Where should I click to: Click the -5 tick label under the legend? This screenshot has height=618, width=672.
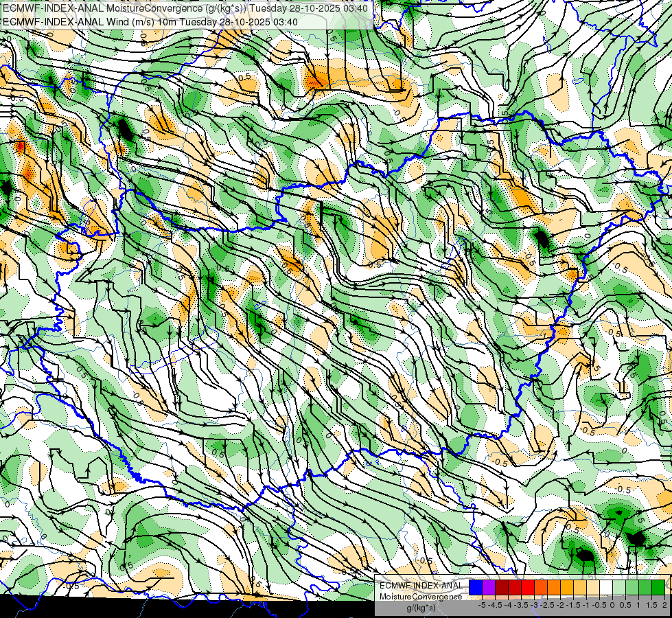click(x=482, y=605)
